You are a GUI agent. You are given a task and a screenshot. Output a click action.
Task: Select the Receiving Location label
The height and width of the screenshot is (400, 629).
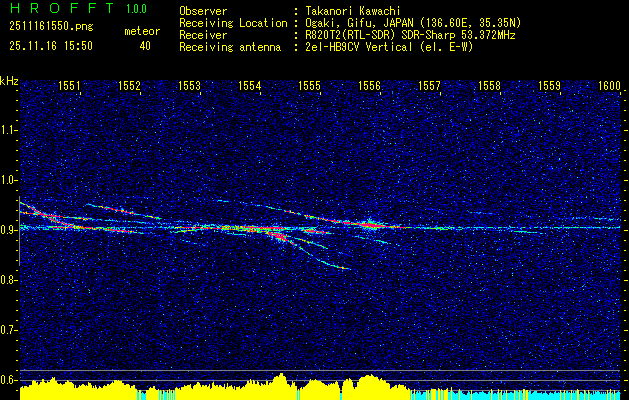coord(233,23)
